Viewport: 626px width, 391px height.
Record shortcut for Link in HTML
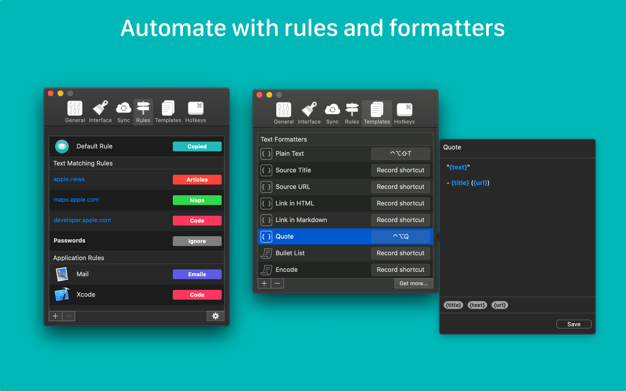pyautogui.click(x=400, y=203)
